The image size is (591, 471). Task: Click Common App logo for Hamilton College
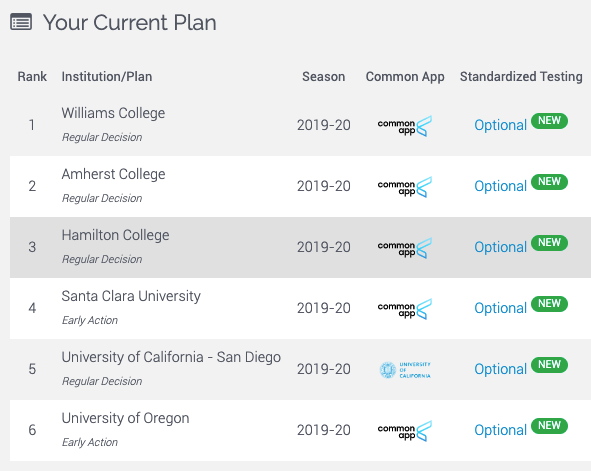click(x=405, y=248)
